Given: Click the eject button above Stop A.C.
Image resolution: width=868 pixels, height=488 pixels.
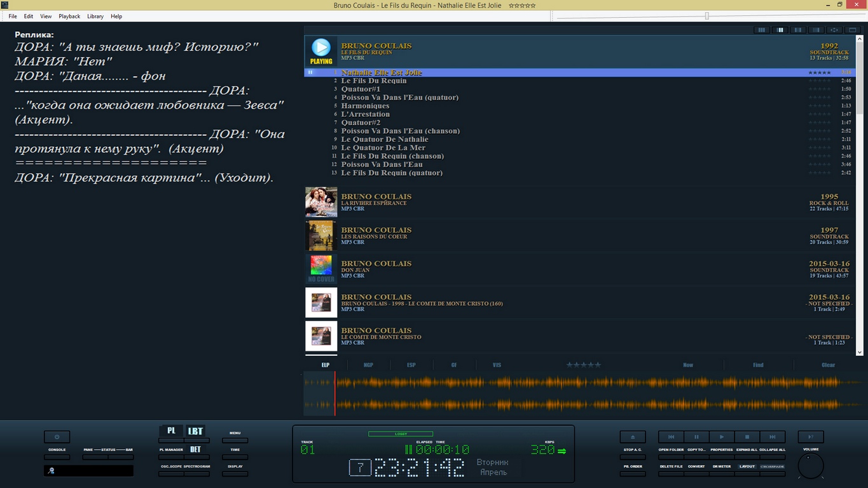Looking at the screenshot, I should [632, 437].
